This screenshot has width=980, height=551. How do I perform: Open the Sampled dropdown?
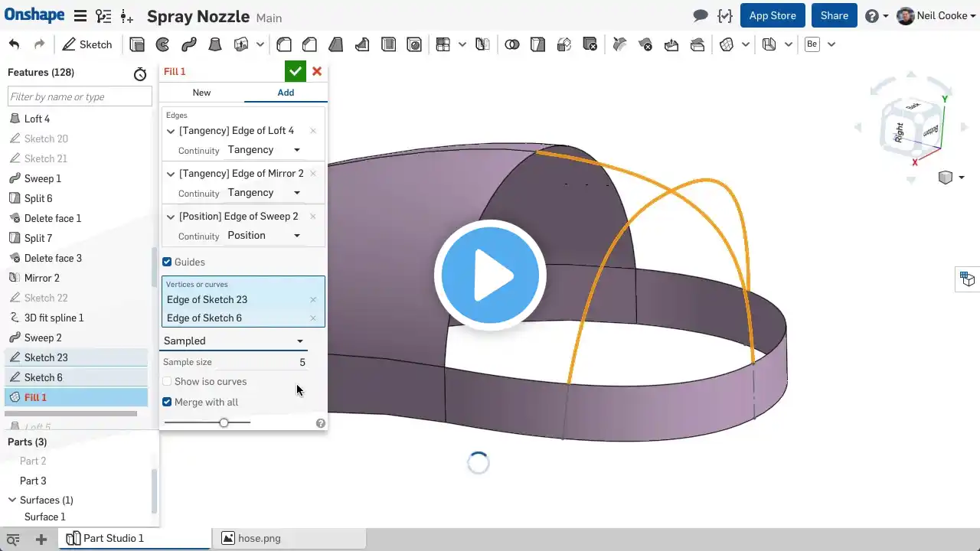(234, 341)
